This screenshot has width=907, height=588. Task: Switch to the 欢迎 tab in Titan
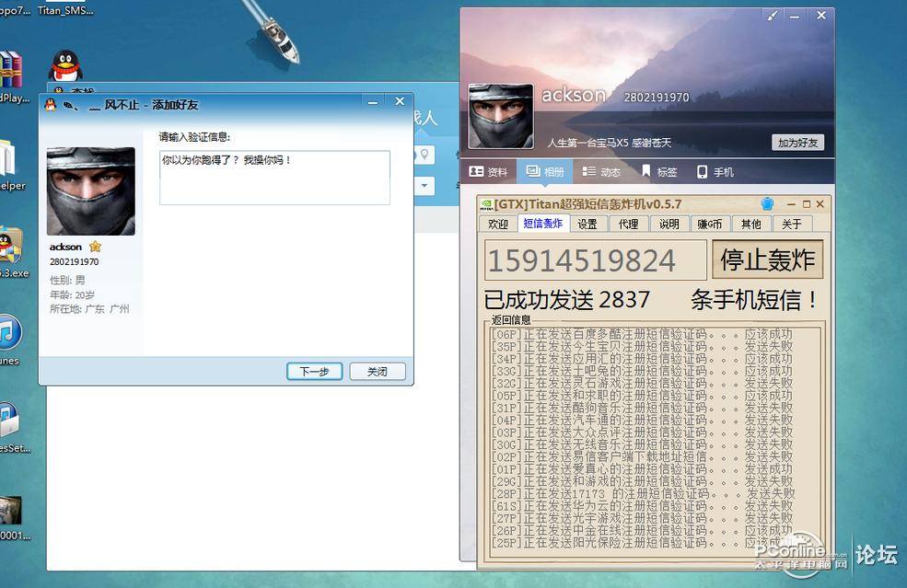pos(497,224)
